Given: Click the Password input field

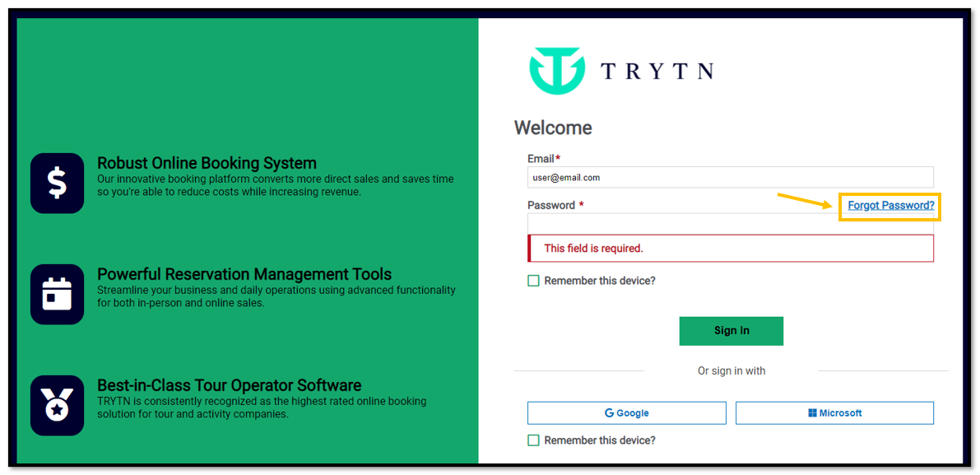Looking at the screenshot, I should click(x=731, y=223).
